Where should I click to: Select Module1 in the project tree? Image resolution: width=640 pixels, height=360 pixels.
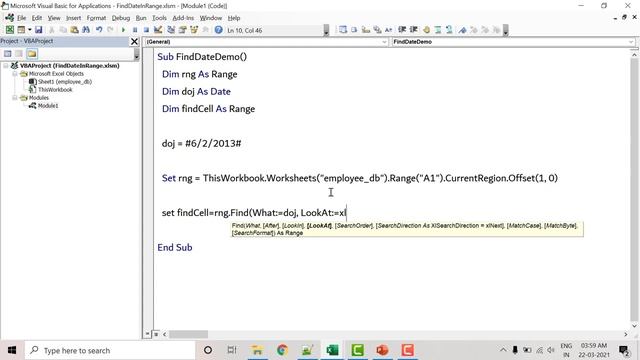tap(48, 106)
